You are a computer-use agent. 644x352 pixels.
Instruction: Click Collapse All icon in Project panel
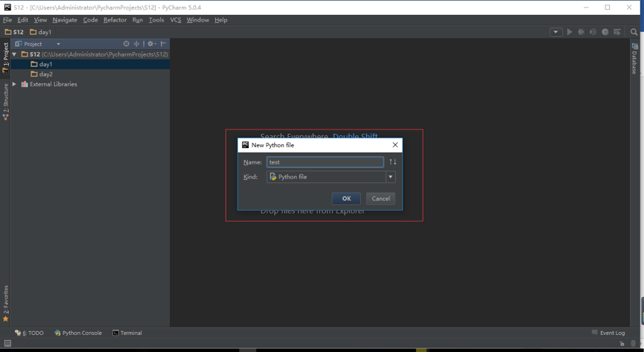[136, 44]
